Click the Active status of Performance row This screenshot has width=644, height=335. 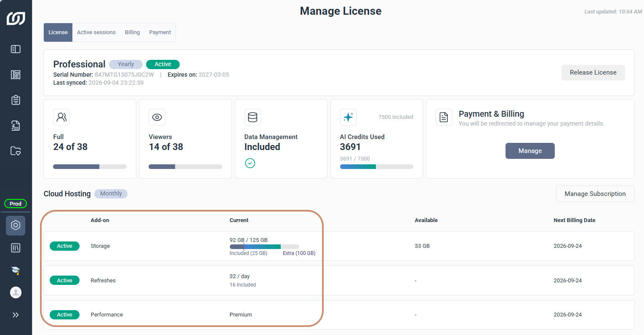64,315
